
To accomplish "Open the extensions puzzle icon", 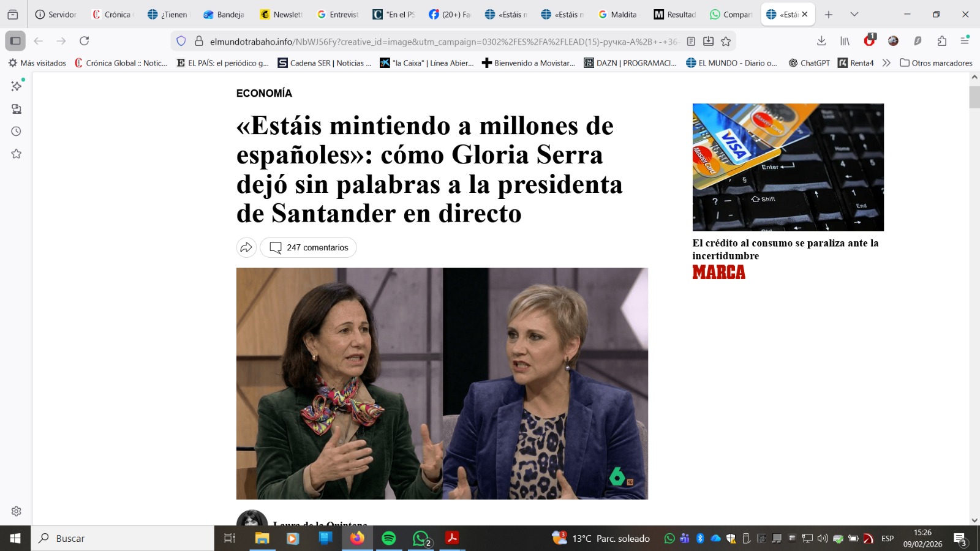I will [x=941, y=41].
